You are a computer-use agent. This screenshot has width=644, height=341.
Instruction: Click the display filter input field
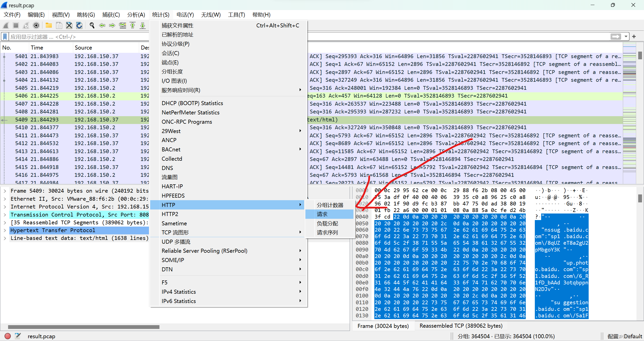[309, 37]
